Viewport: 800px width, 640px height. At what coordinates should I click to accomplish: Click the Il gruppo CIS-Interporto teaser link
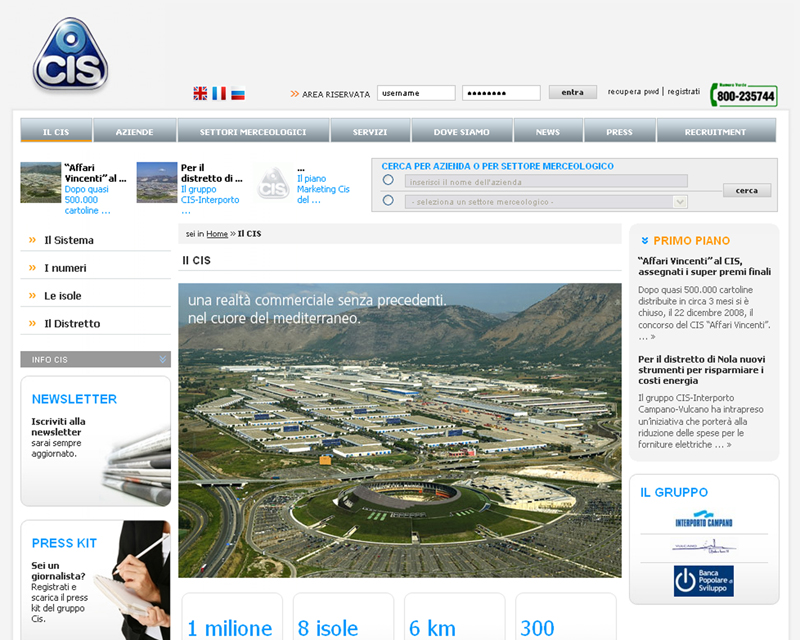coord(210,200)
